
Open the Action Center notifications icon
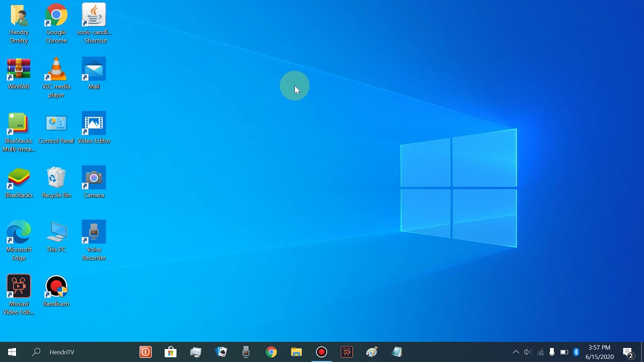click(628, 352)
